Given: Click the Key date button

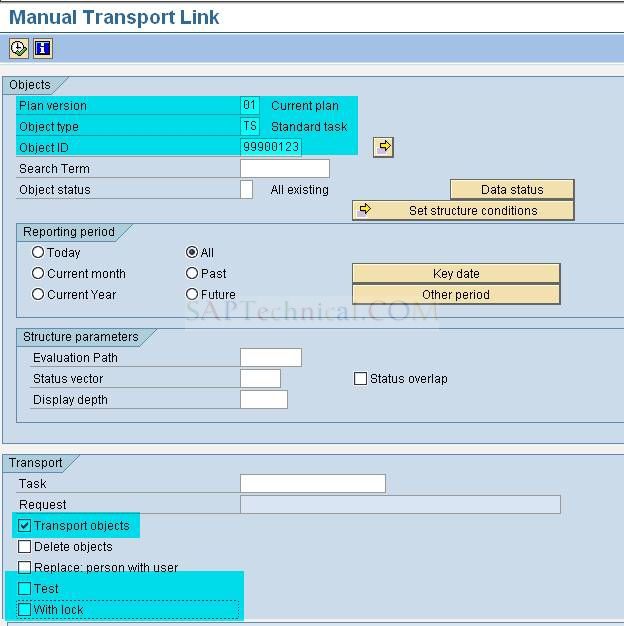Looking at the screenshot, I should click(x=456, y=273).
